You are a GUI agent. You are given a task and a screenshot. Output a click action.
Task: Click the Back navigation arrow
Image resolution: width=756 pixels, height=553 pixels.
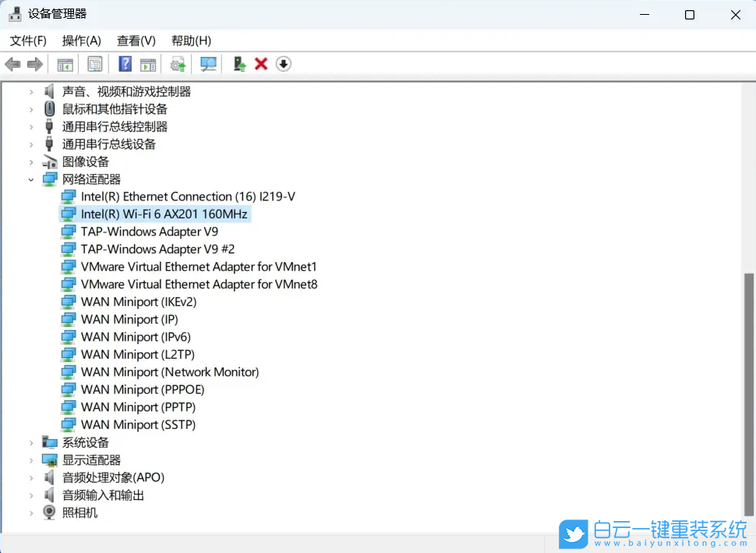[x=12, y=64]
